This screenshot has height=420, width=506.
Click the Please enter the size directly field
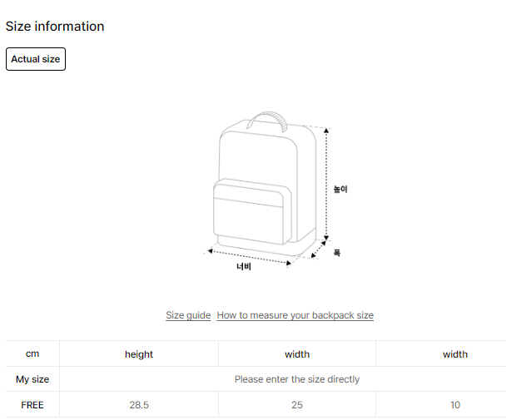297,379
